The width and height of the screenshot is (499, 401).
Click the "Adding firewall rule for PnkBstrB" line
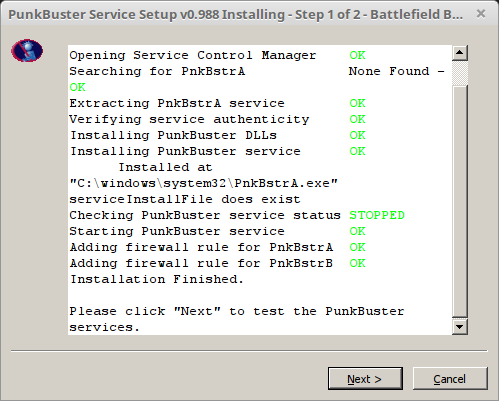(201, 263)
